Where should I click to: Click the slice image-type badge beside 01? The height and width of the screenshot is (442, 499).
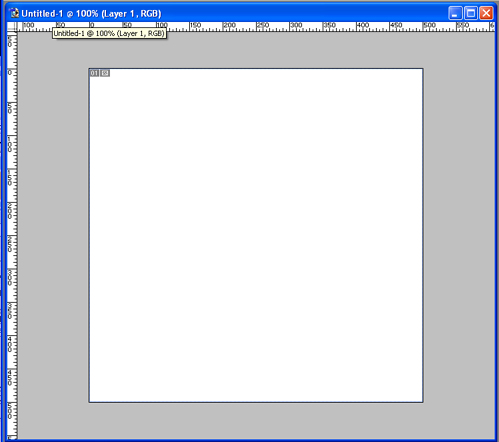[105, 73]
